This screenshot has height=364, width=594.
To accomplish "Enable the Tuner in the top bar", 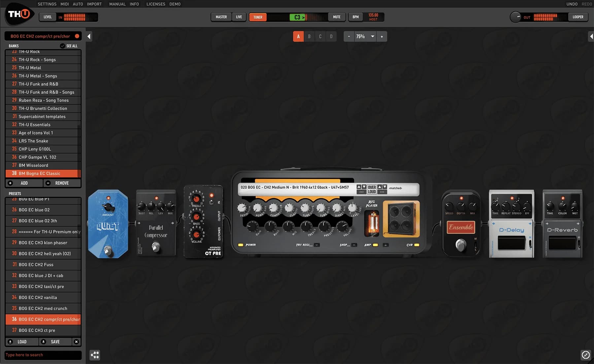I will pos(257,17).
